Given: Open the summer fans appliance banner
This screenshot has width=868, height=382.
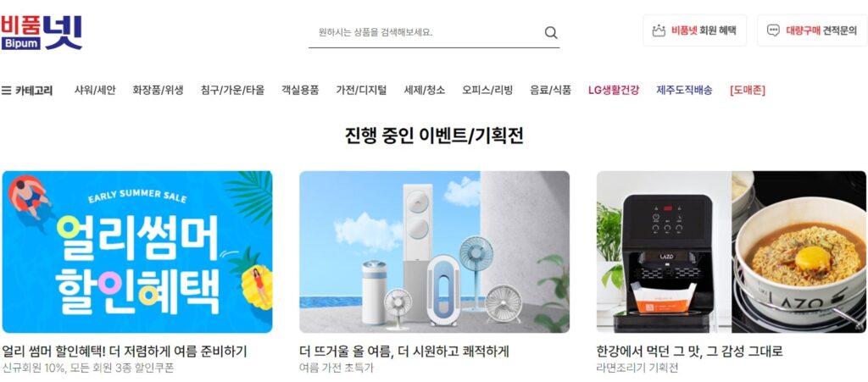Looking at the screenshot, I should point(435,252).
